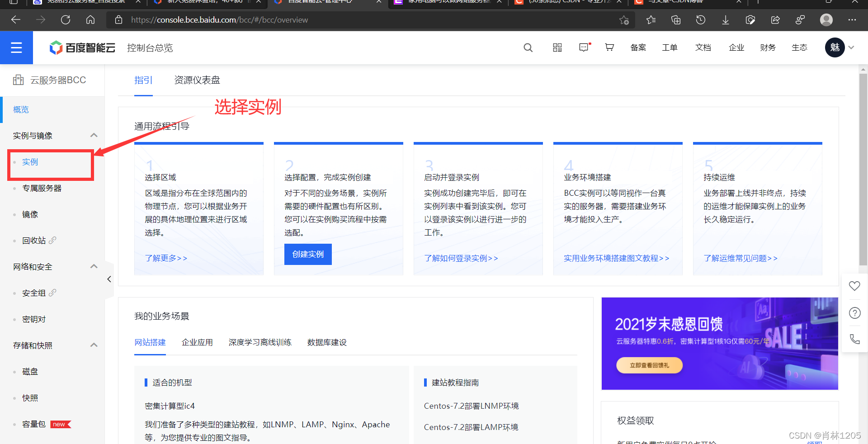Open 容量包 in the sidebar
This screenshot has width=868, height=444.
pos(34,424)
